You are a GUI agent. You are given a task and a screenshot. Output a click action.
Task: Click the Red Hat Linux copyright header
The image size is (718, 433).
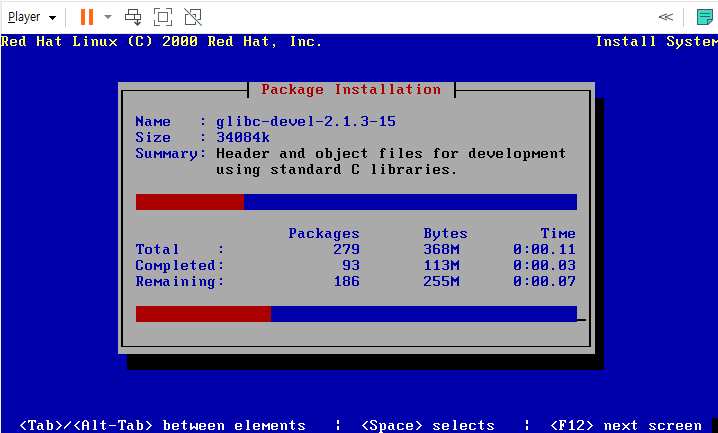[x=161, y=42]
